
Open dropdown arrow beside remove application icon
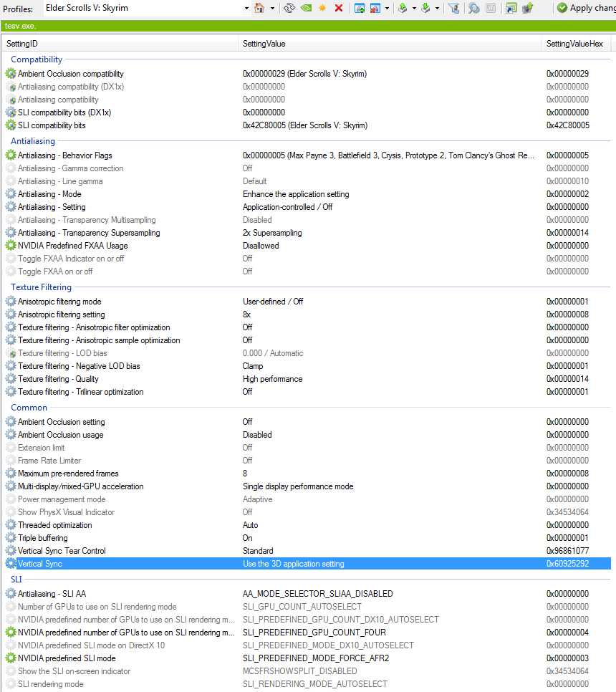click(x=387, y=8)
